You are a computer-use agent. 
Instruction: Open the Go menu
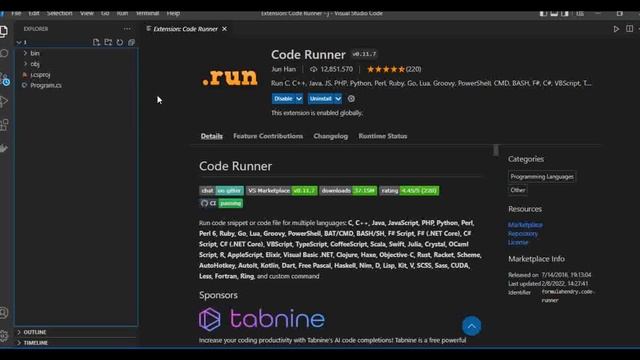point(105,13)
